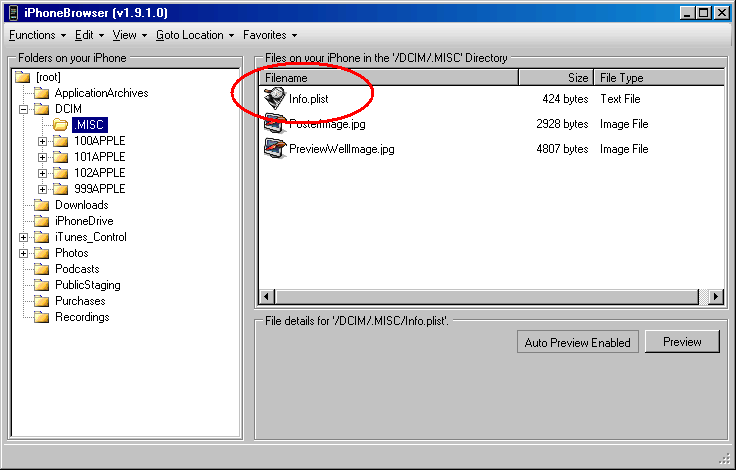Click the PreviewWellImage.jpg file icon

275,149
